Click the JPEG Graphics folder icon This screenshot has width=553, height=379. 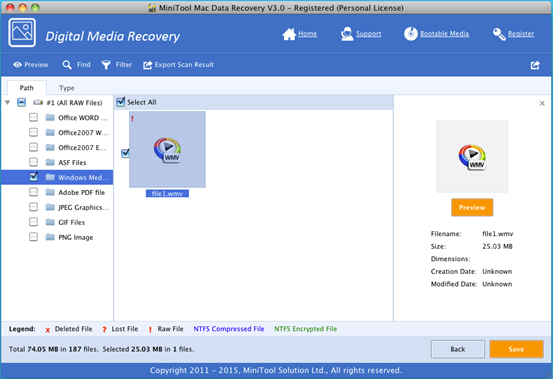click(50, 207)
